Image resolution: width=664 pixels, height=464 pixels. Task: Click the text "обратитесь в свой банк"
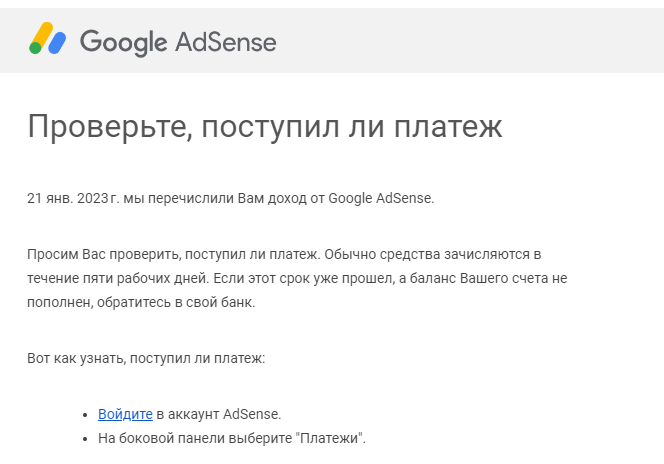176,303
